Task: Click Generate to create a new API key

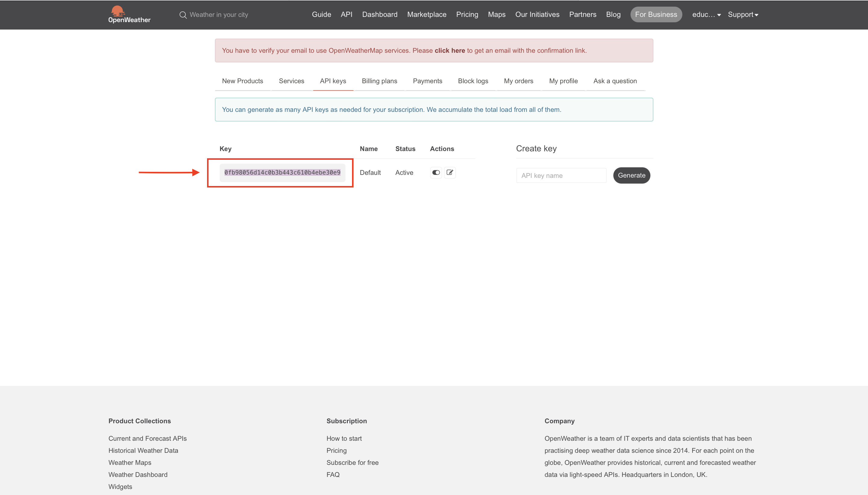Action: [x=631, y=175]
